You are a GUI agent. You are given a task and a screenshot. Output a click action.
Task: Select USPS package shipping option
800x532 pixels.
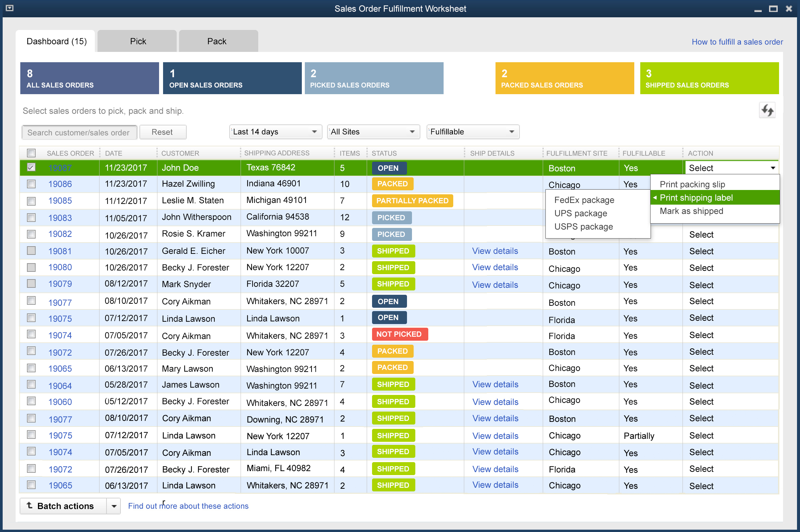(584, 226)
